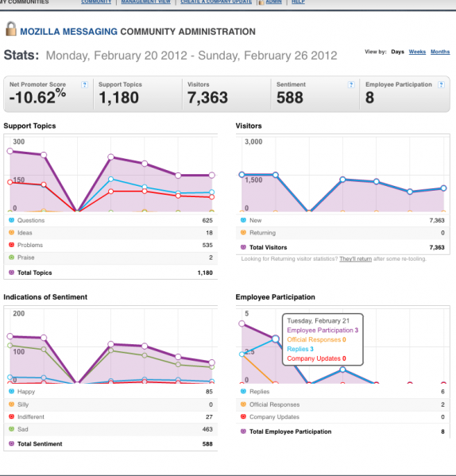Click the red Company Updates legend dot
Screen dimensions: 456x476
243,416
